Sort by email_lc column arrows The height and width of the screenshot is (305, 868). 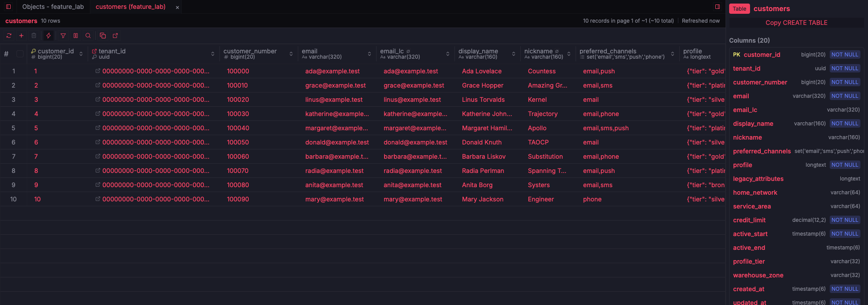(448, 54)
